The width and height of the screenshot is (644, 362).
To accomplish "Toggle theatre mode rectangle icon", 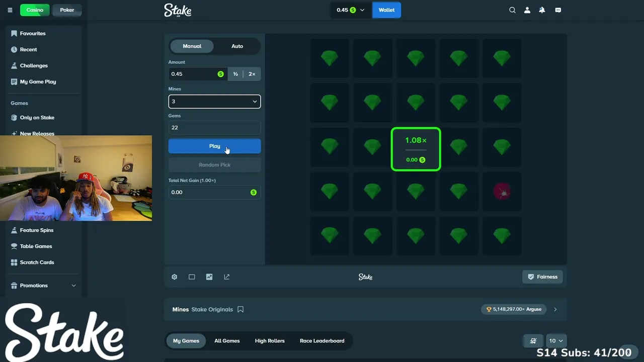I will coord(192,277).
